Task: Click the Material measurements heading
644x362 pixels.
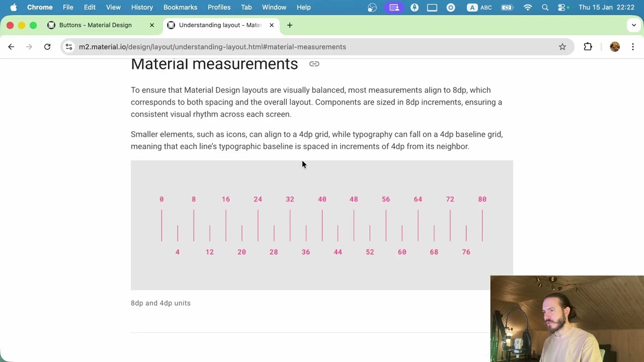Action: (x=214, y=64)
